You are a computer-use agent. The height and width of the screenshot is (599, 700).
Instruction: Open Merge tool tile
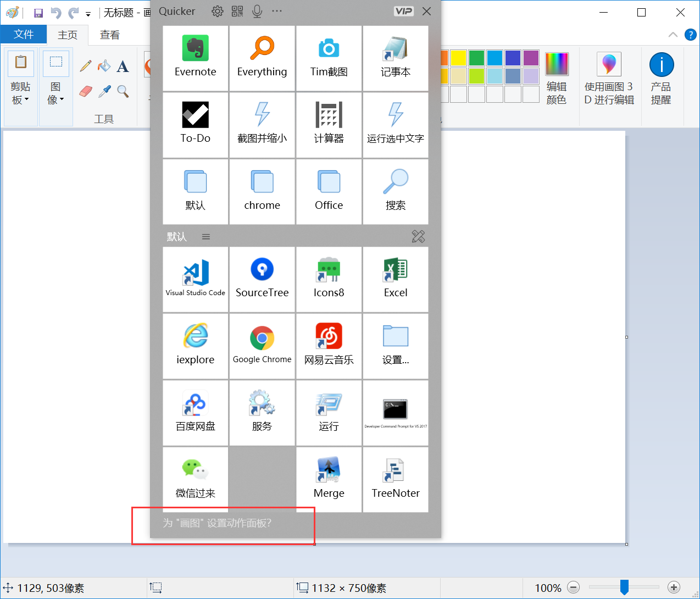(329, 480)
